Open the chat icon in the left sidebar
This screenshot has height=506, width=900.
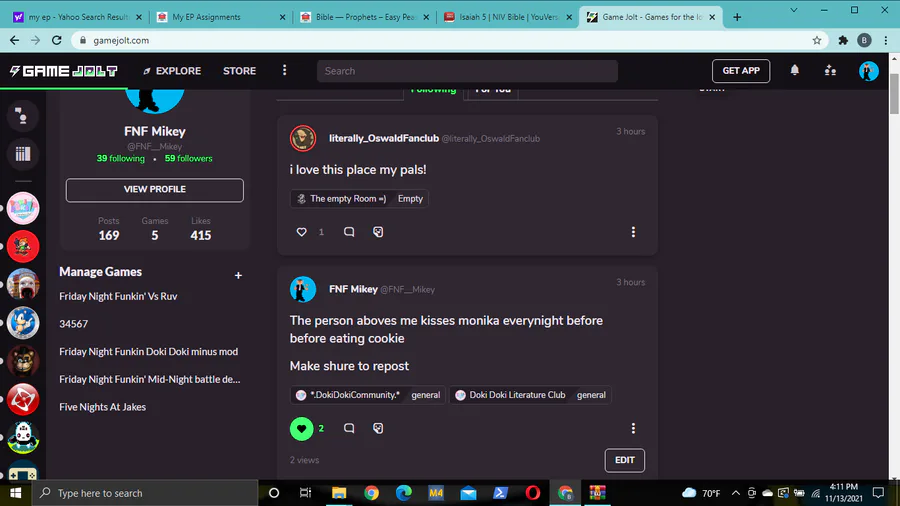(x=23, y=116)
